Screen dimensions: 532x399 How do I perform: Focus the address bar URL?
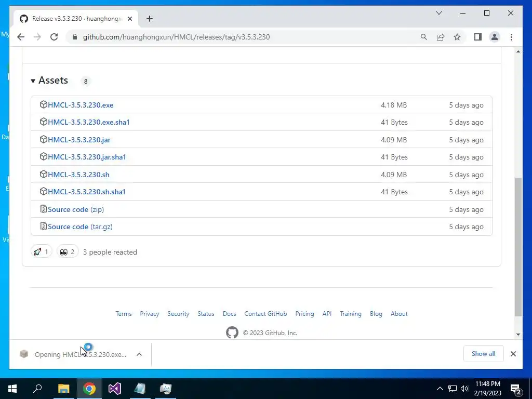[x=176, y=37]
